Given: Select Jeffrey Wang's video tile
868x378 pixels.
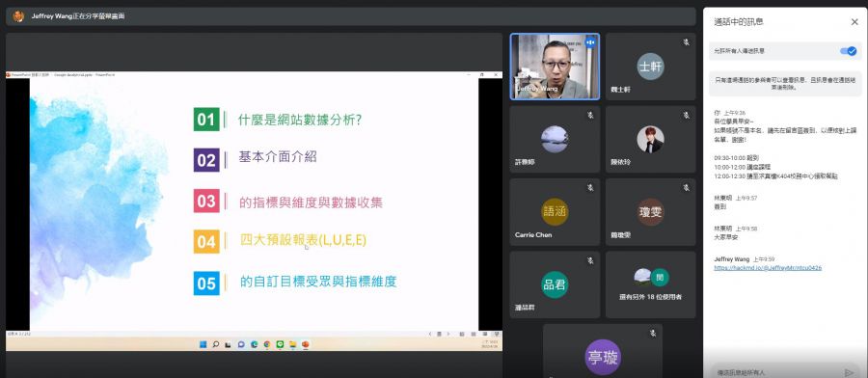Looking at the screenshot, I should pos(555,67).
